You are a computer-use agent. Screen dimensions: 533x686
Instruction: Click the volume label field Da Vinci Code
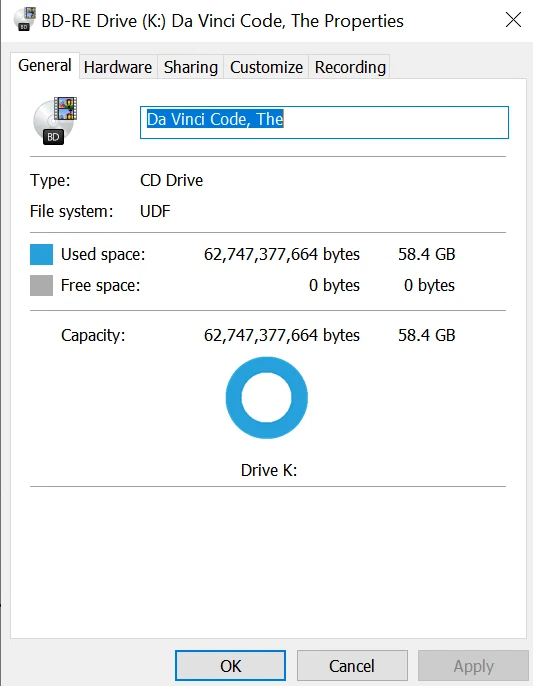[x=324, y=122]
